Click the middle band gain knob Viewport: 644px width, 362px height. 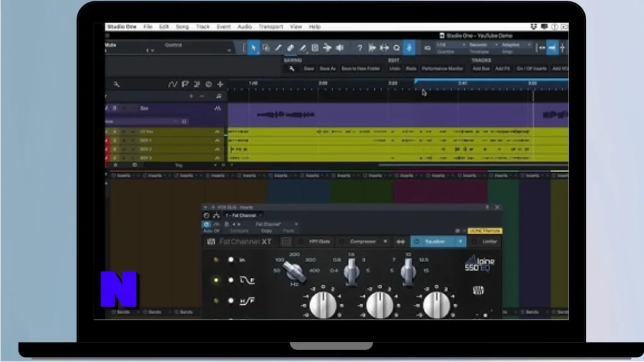point(379,305)
